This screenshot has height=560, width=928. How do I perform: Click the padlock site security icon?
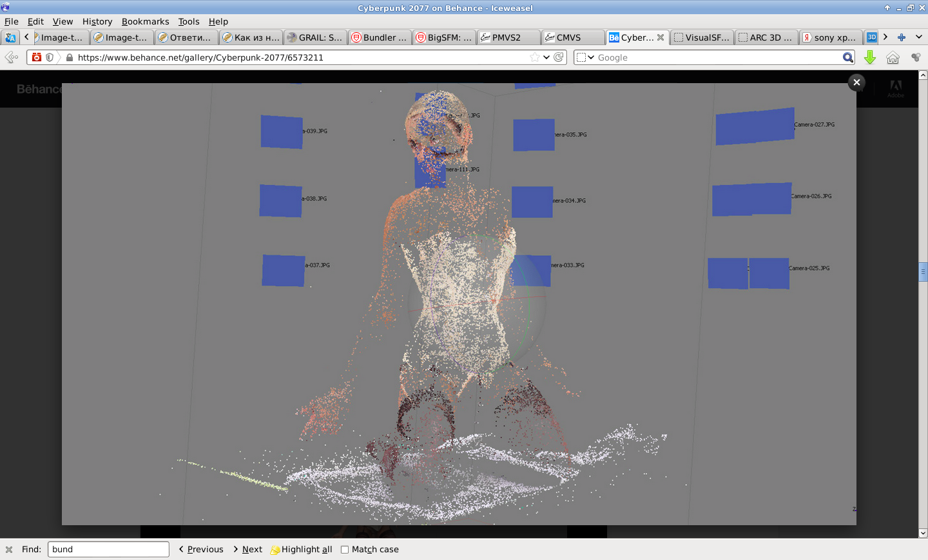[x=70, y=57]
